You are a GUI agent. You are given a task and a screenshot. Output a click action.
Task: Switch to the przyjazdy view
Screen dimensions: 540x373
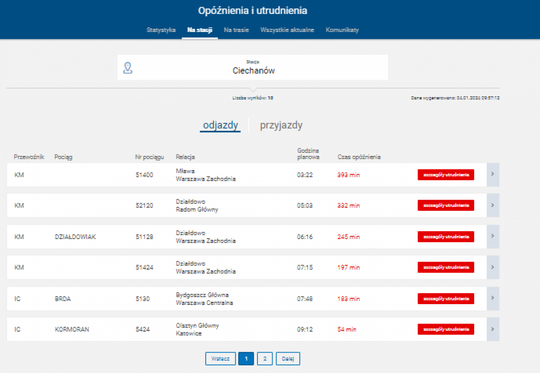(281, 125)
